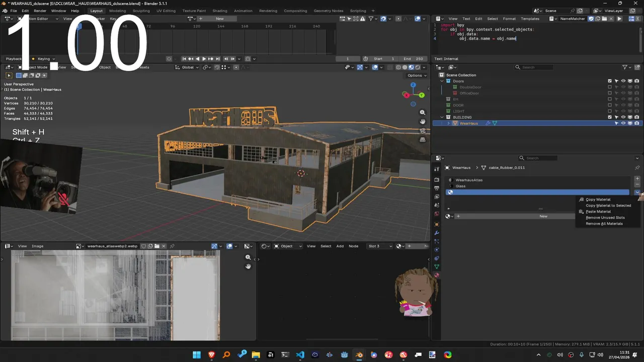Run the script with the play icon

tap(619, 19)
